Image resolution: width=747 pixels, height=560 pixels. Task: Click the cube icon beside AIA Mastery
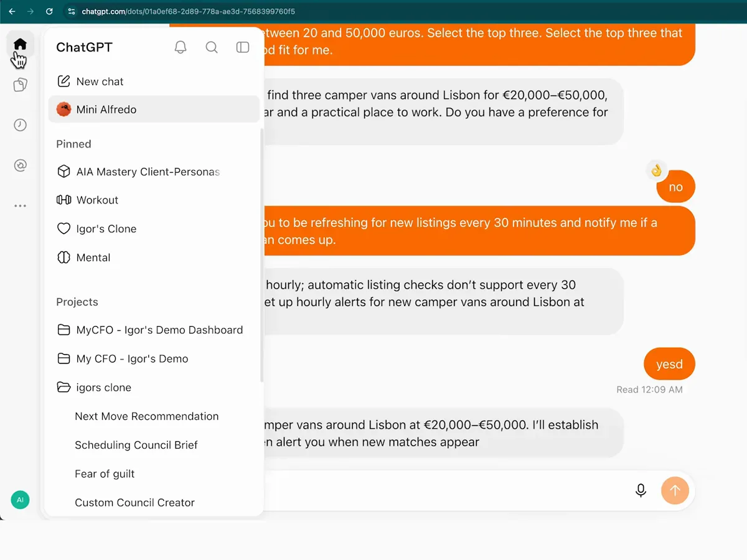[x=63, y=172]
